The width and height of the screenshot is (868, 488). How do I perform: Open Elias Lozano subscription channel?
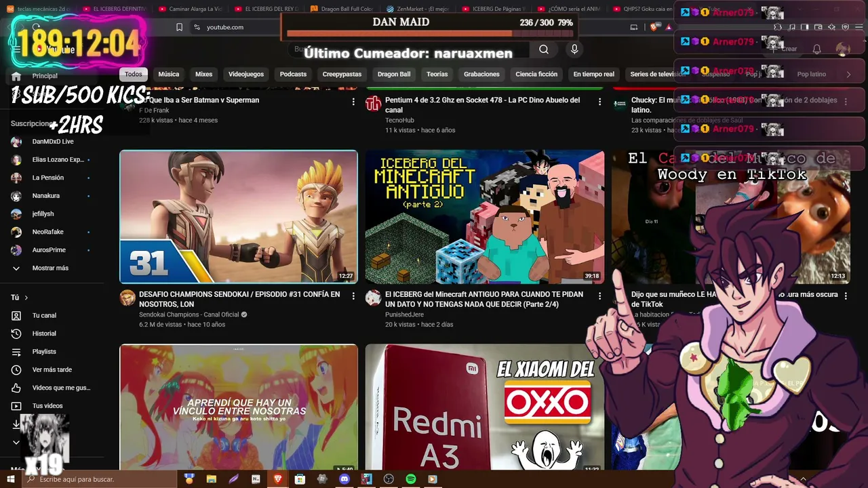(58, 160)
